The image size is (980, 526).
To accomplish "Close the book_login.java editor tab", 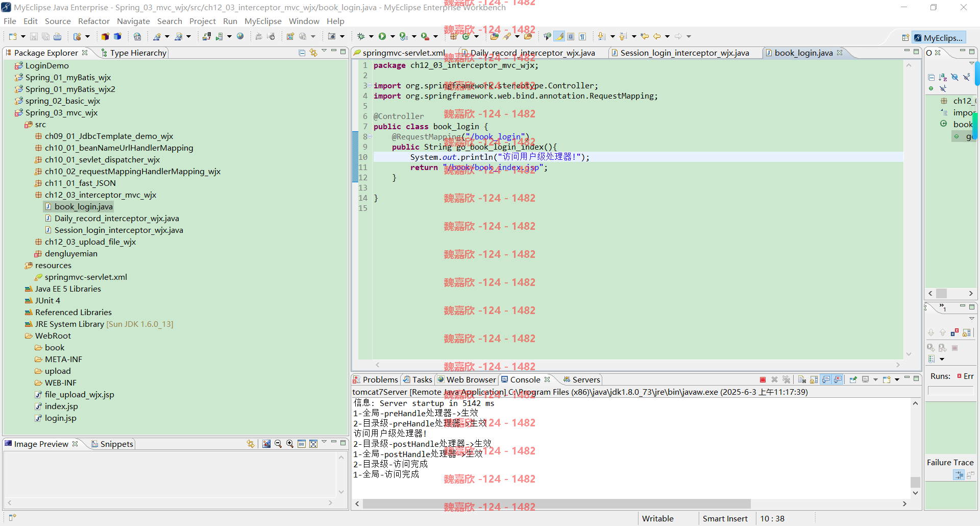I will tap(840, 53).
